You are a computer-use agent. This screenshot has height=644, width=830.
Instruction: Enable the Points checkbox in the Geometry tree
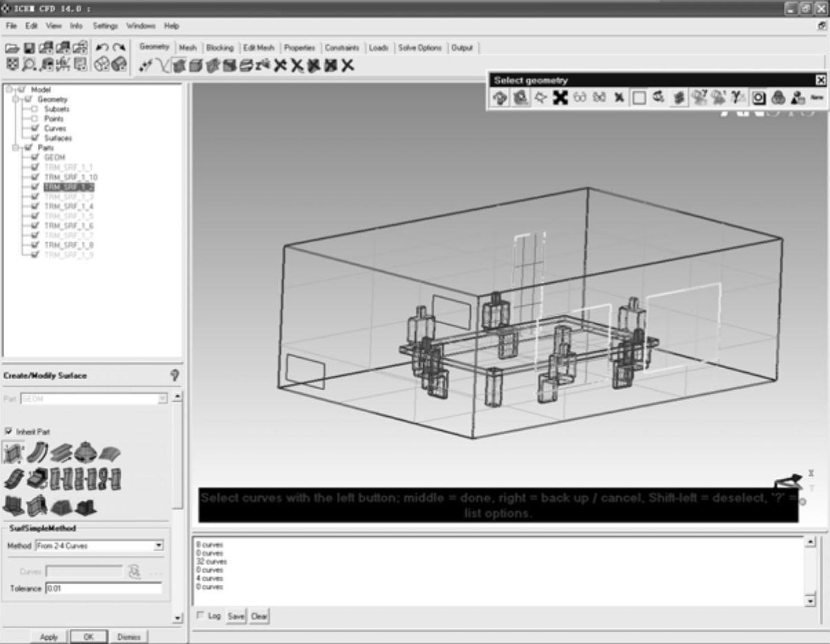click(34, 119)
